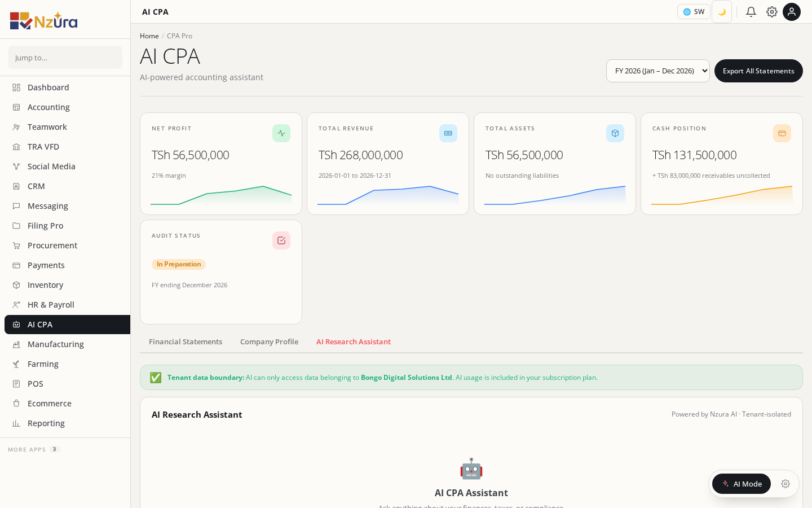The image size is (812, 508).
Task: Click the Jump to search field
Action: pos(65,58)
